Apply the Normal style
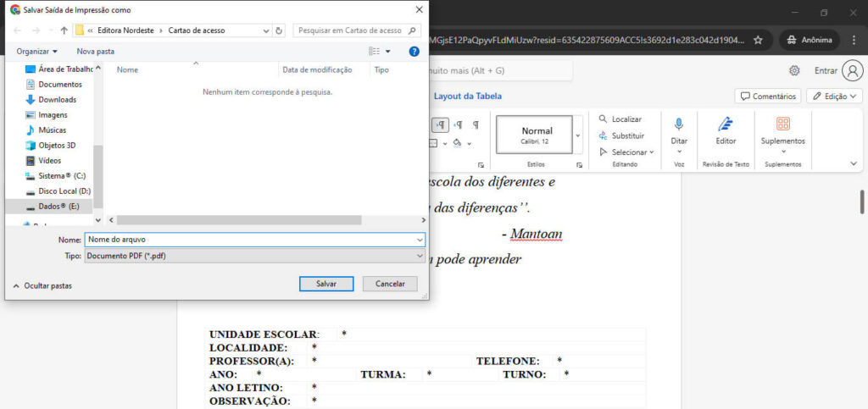 click(x=534, y=135)
